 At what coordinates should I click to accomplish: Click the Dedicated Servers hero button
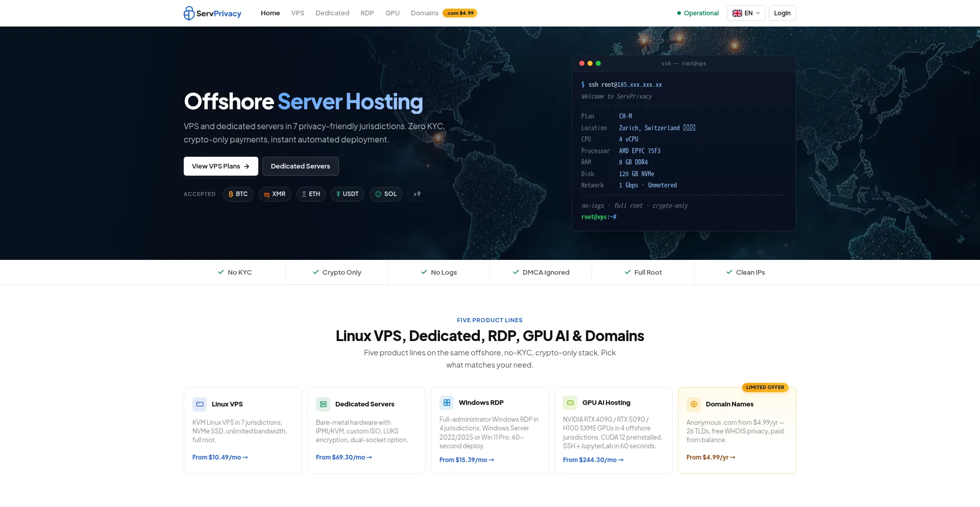point(301,166)
